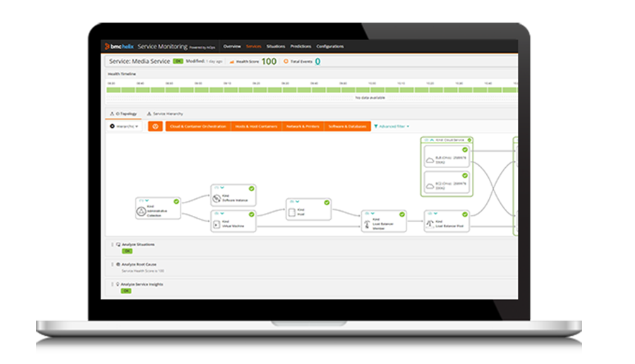This screenshot has width=635, height=364.
Task: Open the Configurations page link
Action: click(330, 47)
